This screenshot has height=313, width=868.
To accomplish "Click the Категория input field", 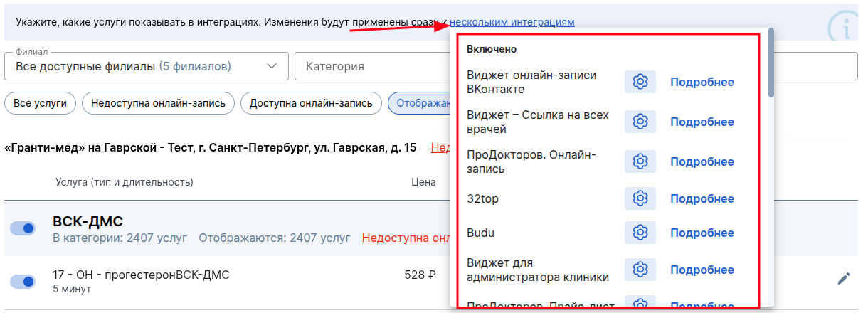I will click(x=371, y=66).
